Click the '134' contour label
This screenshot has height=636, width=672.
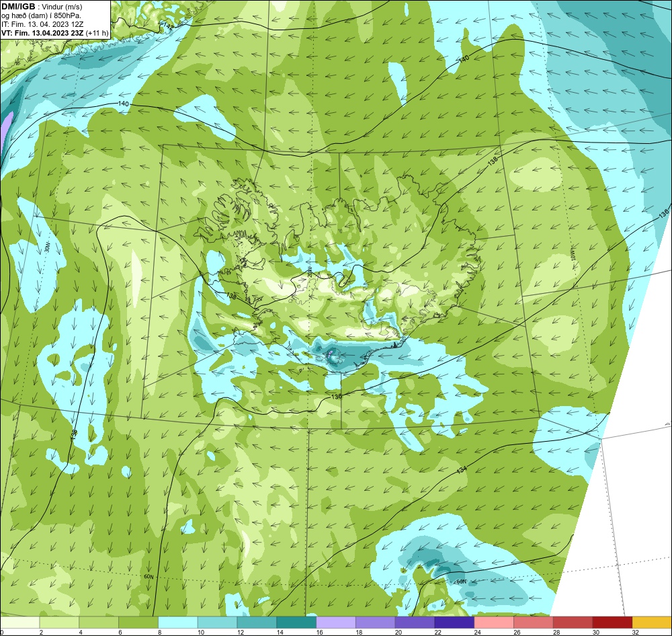(x=462, y=469)
